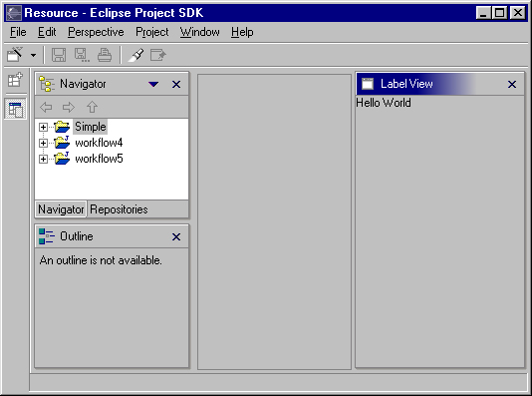The height and width of the screenshot is (396, 532).
Task: Close the Navigator view
Action: 176,84
